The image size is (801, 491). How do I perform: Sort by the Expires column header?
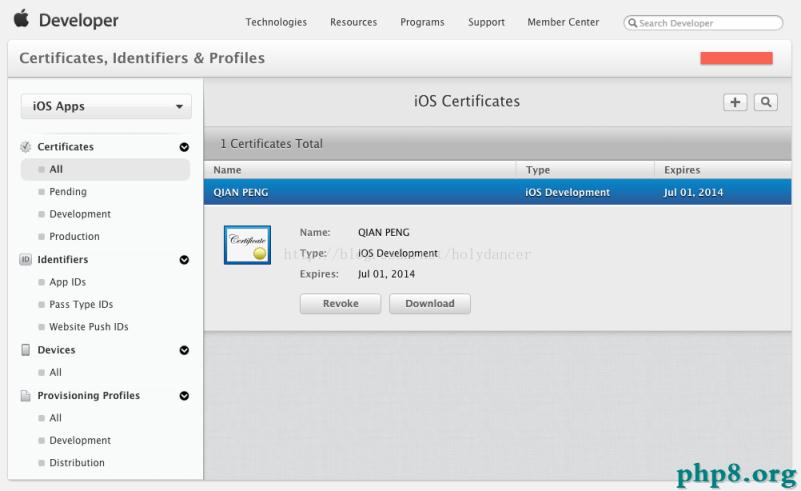click(x=682, y=170)
